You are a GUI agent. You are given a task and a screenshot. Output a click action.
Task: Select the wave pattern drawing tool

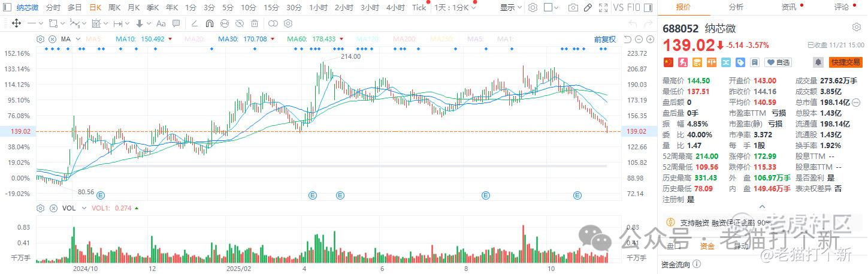tap(75, 23)
